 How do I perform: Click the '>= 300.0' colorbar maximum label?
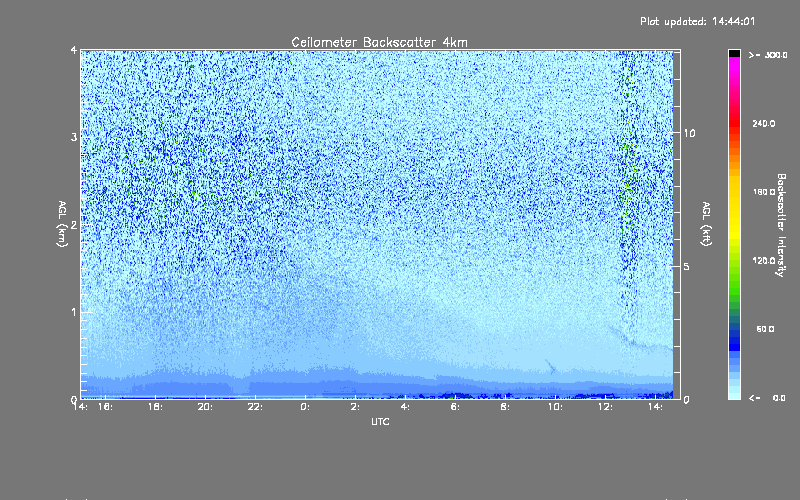pos(768,55)
